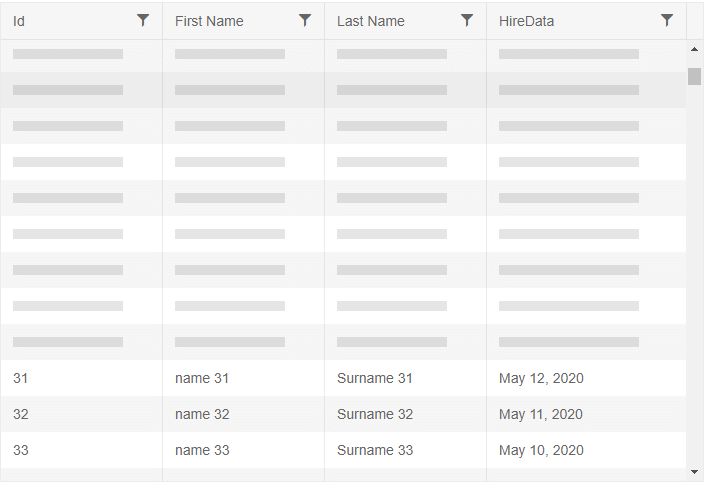
Task: Click the May 11, 2020 date cell
Action: [541, 414]
